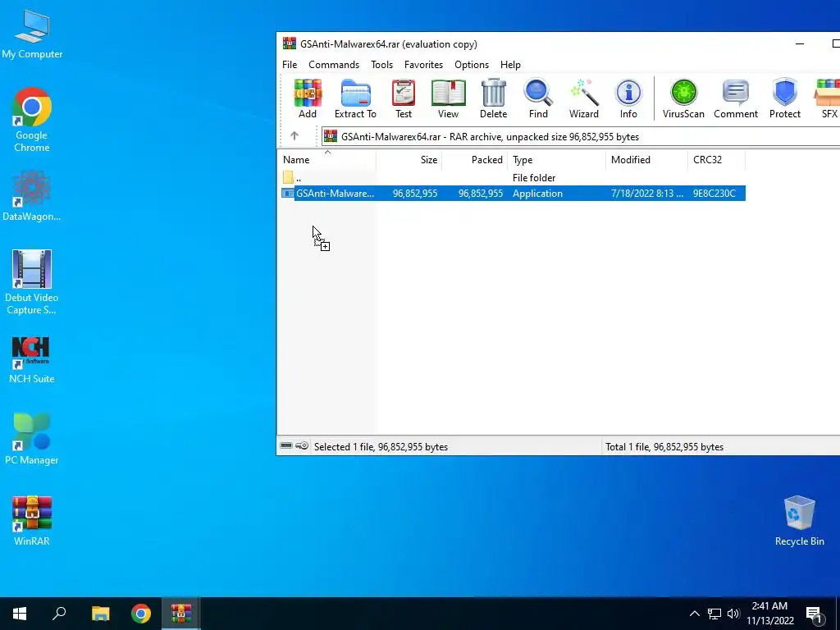Sort by the Type column header
This screenshot has width=840, height=630.
tap(557, 160)
